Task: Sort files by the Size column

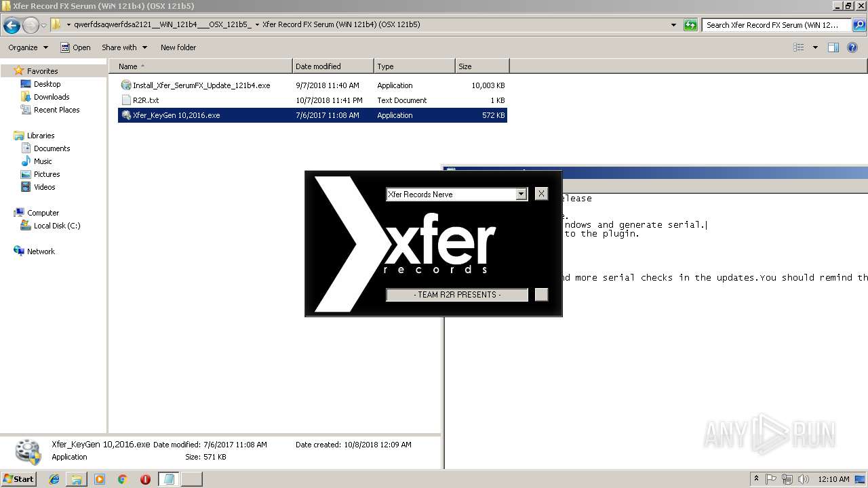Action: click(482, 66)
